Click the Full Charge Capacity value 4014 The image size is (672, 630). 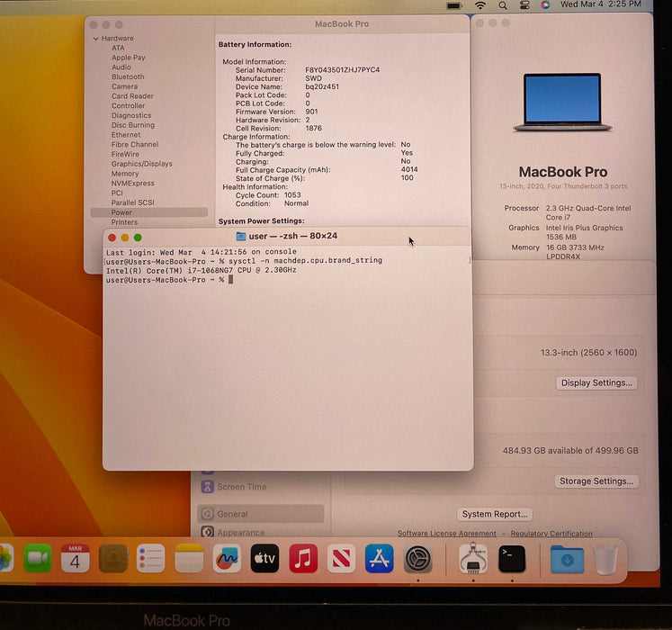tap(409, 170)
